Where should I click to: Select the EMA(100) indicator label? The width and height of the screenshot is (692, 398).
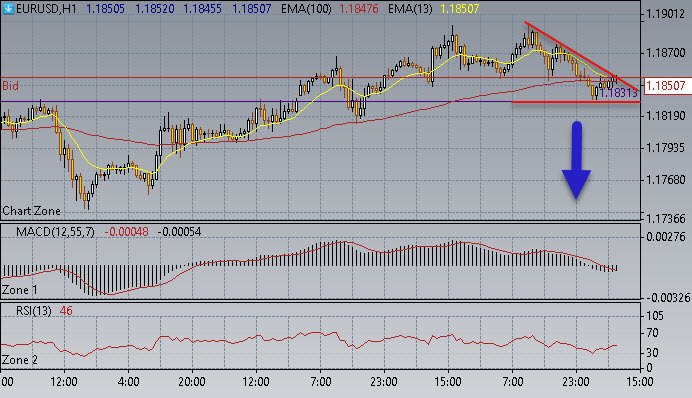point(306,8)
